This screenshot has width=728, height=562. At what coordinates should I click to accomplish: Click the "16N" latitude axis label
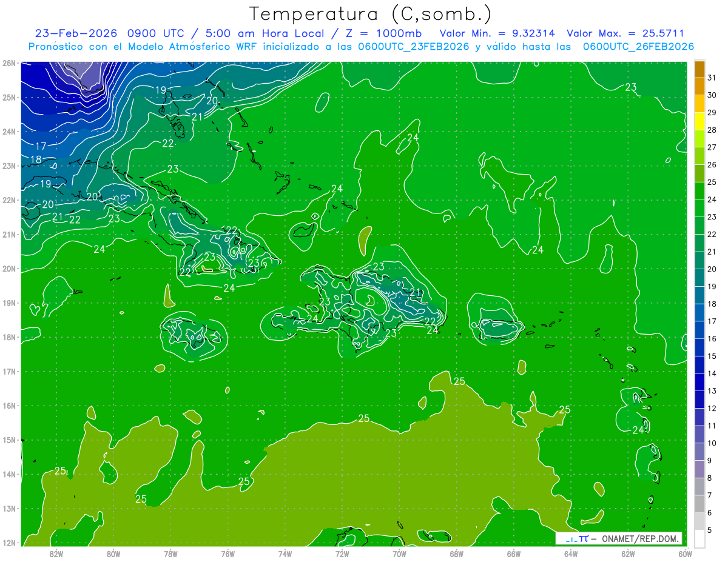[8, 406]
